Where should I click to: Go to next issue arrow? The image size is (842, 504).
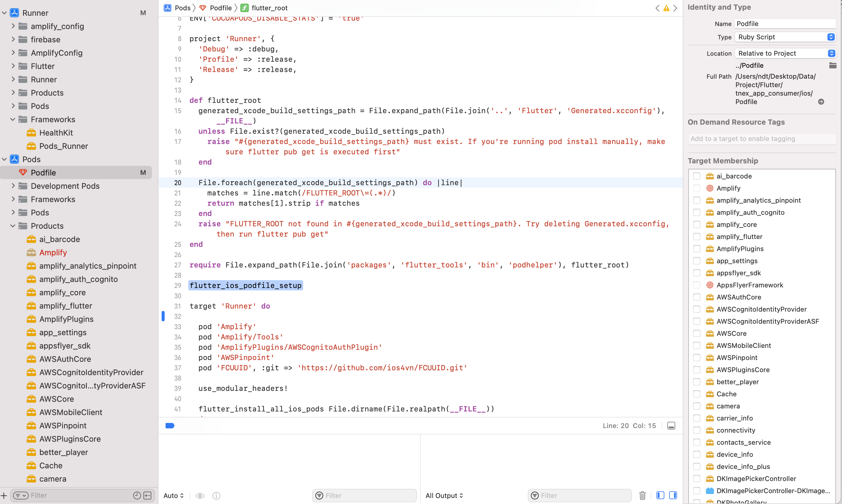click(x=675, y=8)
